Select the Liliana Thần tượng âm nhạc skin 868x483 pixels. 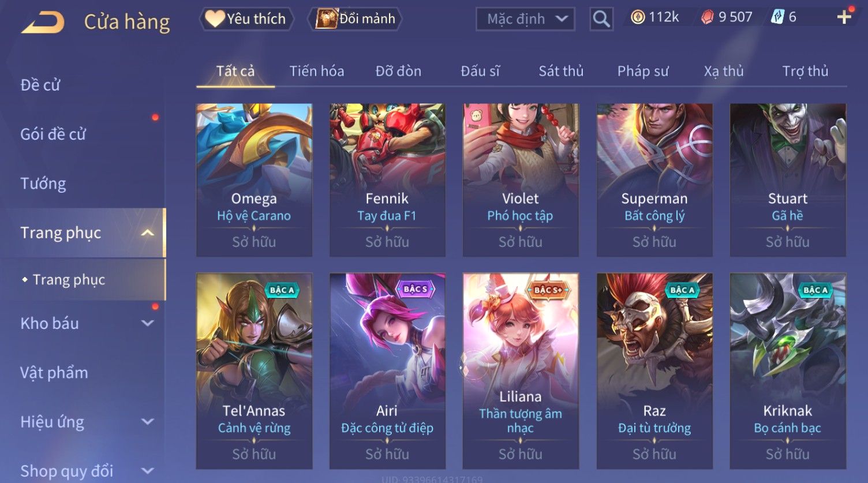(x=521, y=370)
